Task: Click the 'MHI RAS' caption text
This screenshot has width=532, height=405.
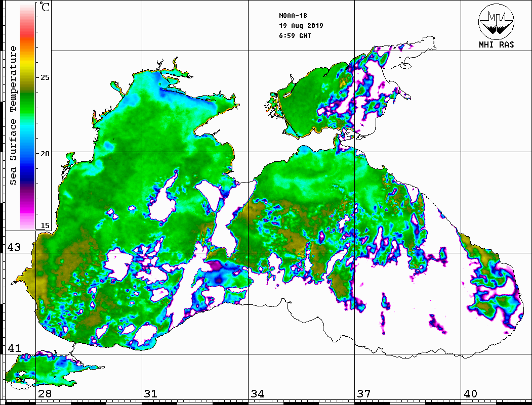Action: [497, 44]
